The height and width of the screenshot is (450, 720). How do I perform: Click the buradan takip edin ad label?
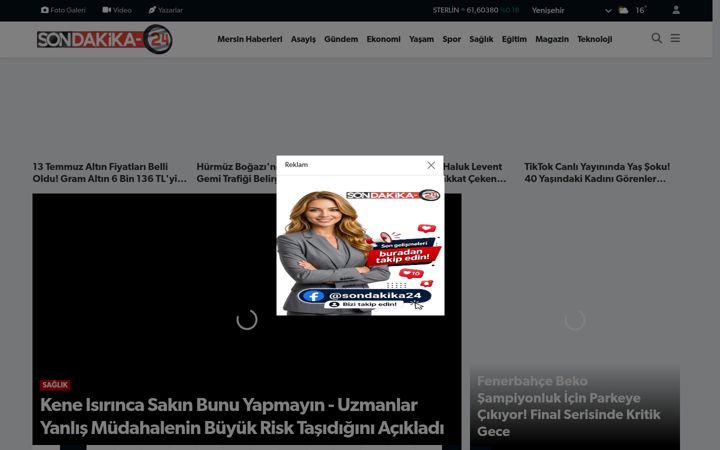pyautogui.click(x=403, y=256)
